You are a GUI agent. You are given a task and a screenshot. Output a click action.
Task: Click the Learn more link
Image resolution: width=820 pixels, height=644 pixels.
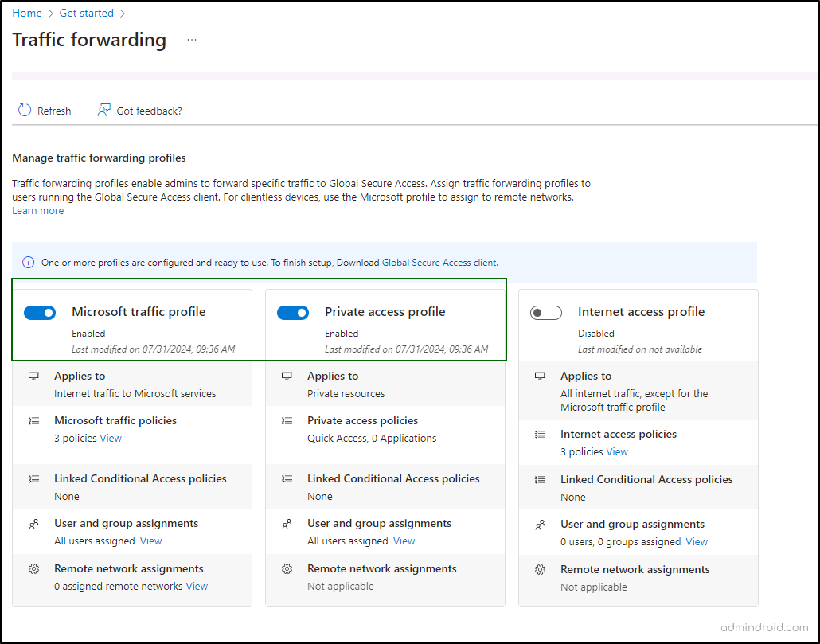tap(37, 211)
